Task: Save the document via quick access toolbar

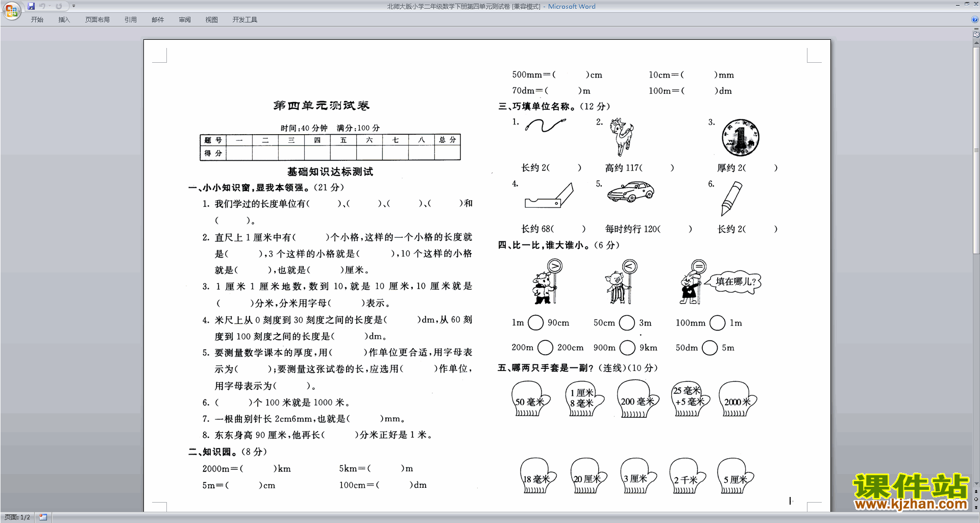Action: 31,6
